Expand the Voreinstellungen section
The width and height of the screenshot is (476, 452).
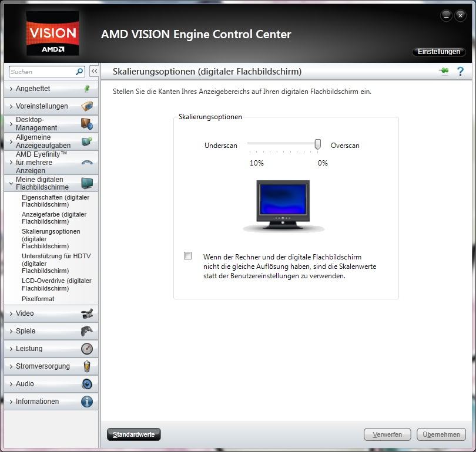tap(51, 106)
